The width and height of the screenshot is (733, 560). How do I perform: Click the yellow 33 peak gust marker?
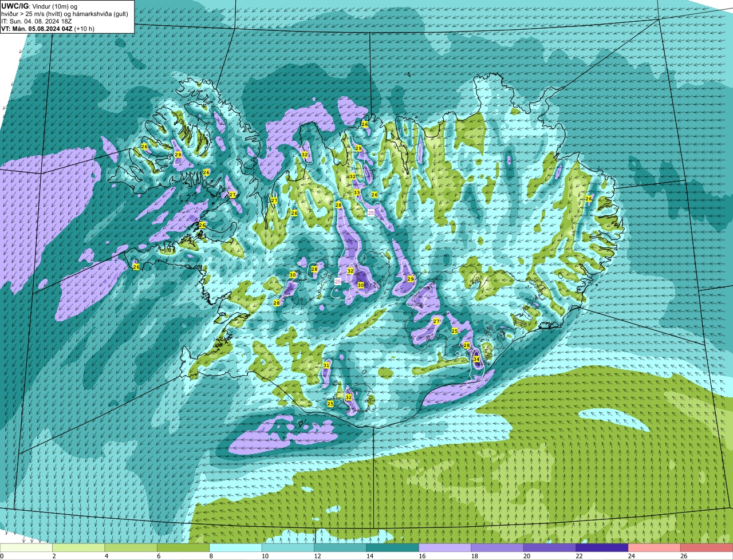coord(357,192)
